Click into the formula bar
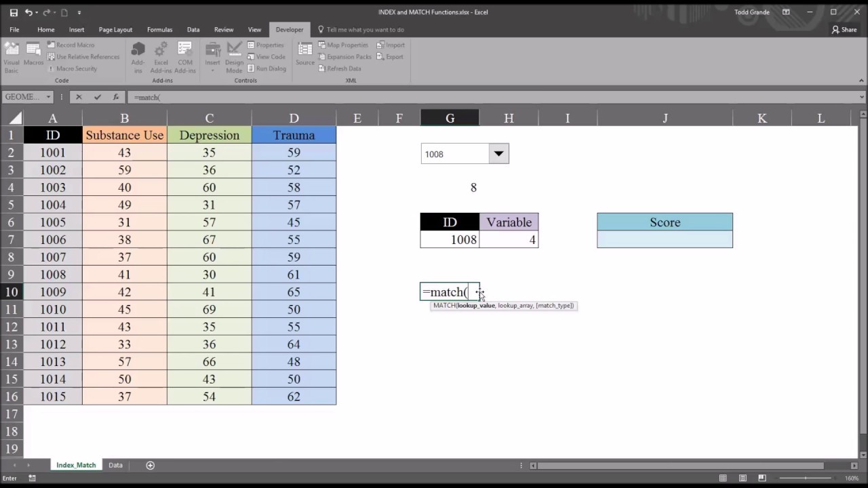The width and height of the screenshot is (868, 488). (492, 97)
